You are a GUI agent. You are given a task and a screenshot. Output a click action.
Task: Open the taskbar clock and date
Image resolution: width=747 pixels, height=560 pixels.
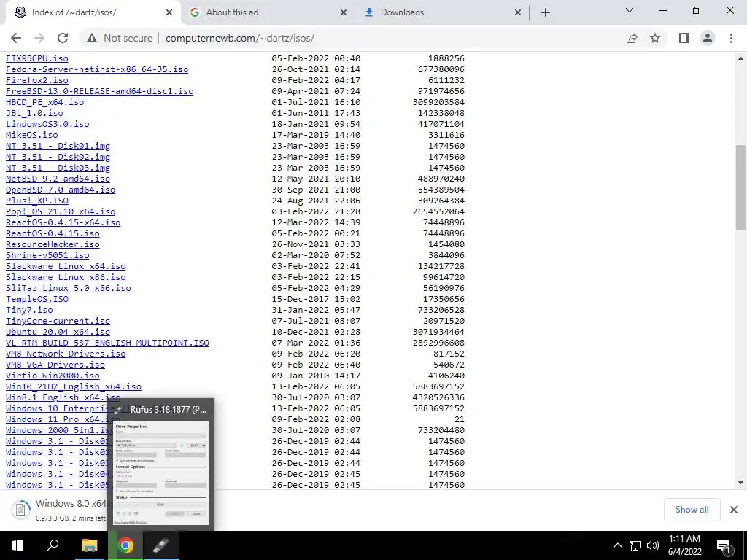point(684,545)
